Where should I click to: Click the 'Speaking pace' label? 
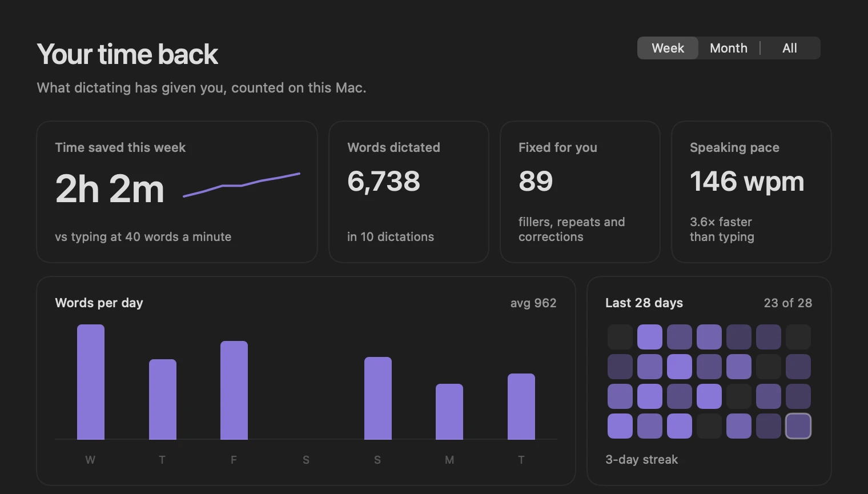coord(734,147)
